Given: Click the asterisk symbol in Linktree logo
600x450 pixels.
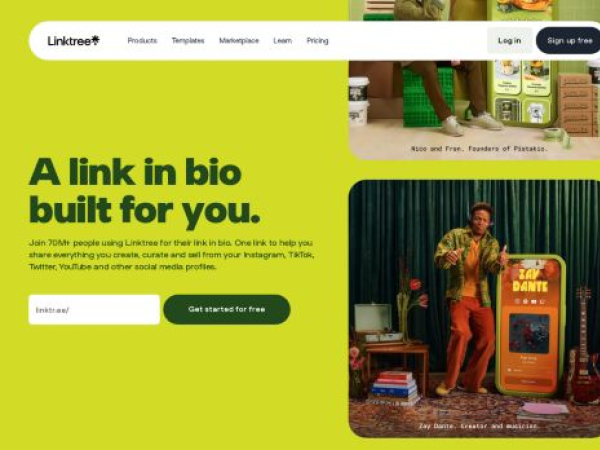Looking at the screenshot, I should pyautogui.click(x=95, y=39).
